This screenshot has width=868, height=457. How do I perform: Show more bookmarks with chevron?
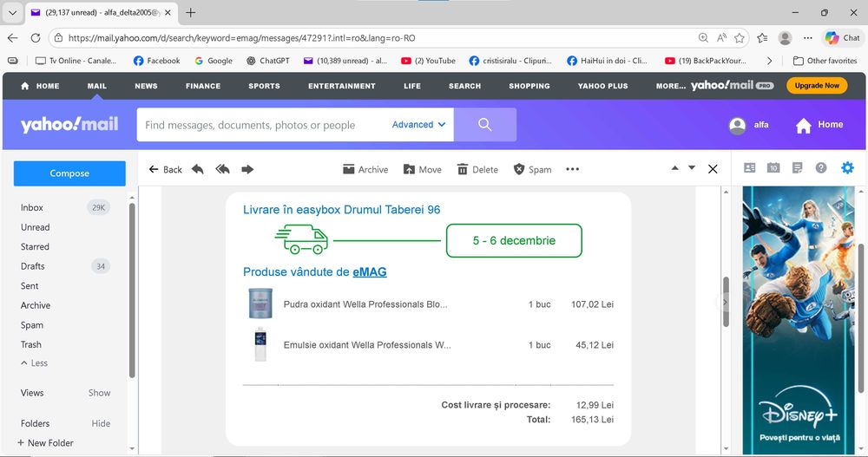769,61
